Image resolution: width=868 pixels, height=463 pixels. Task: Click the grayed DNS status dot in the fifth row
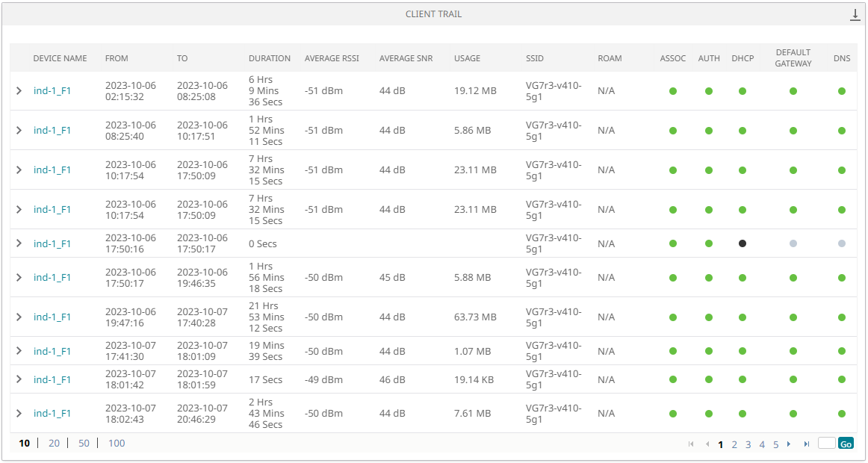tap(842, 243)
